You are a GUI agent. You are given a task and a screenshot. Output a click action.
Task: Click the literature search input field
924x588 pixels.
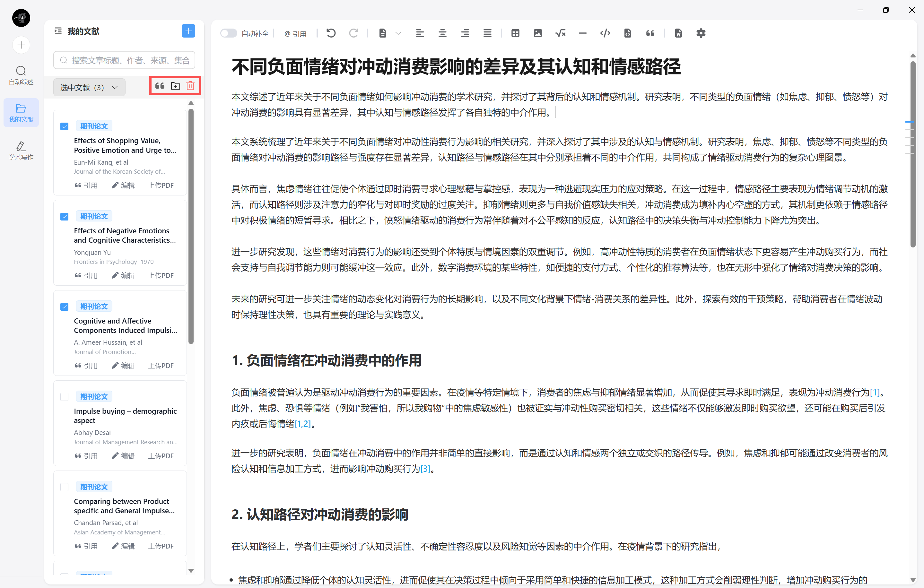pos(125,60)
